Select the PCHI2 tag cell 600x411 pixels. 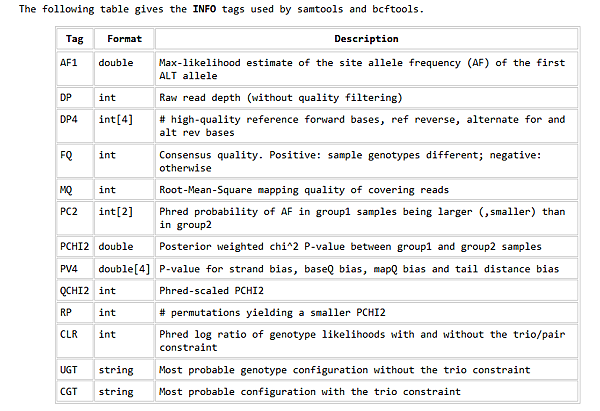point(75,247)
